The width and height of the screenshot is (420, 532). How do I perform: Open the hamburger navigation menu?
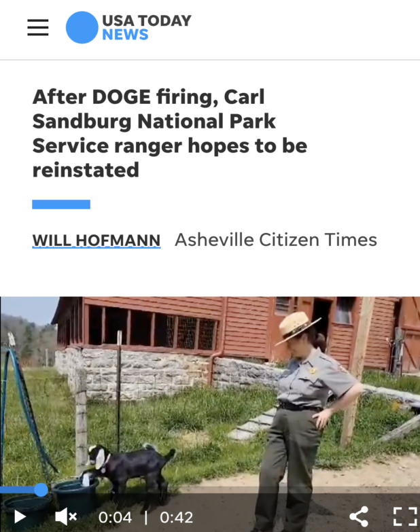pos(37,27)
